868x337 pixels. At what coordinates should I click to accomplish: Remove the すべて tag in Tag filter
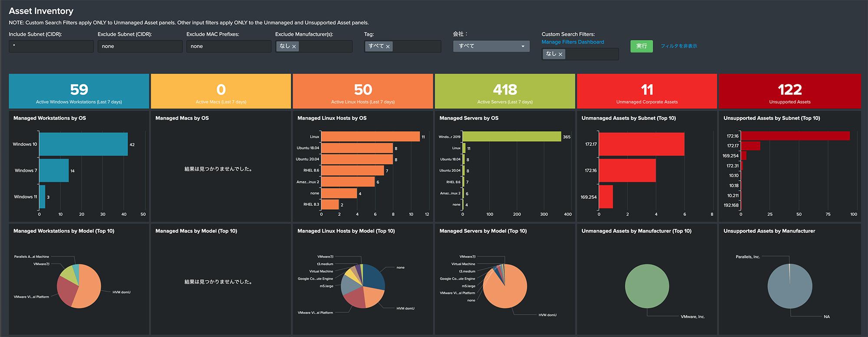(x=388, y=46)
